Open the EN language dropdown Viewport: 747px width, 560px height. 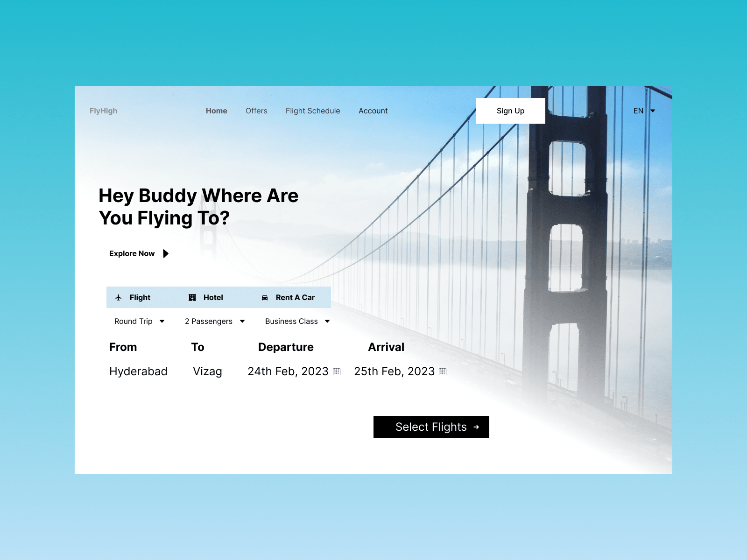click(x=644, y=111)
